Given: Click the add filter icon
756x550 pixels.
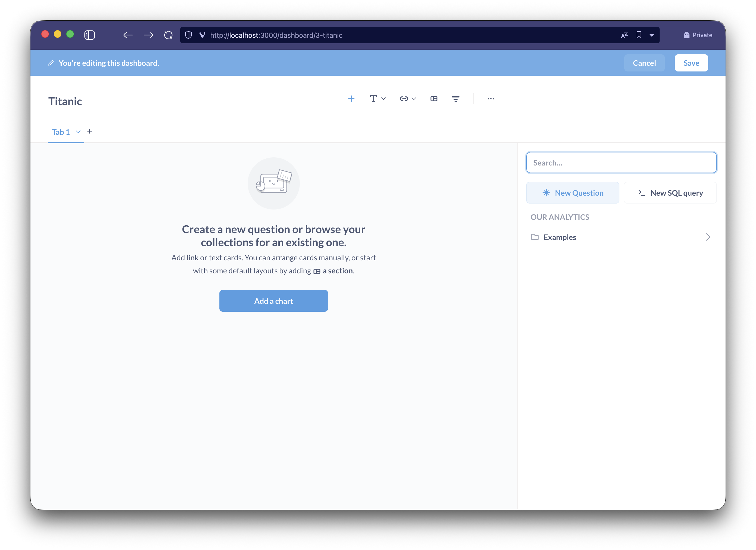Looking at the screenshot, I should [x=455, y=99].
